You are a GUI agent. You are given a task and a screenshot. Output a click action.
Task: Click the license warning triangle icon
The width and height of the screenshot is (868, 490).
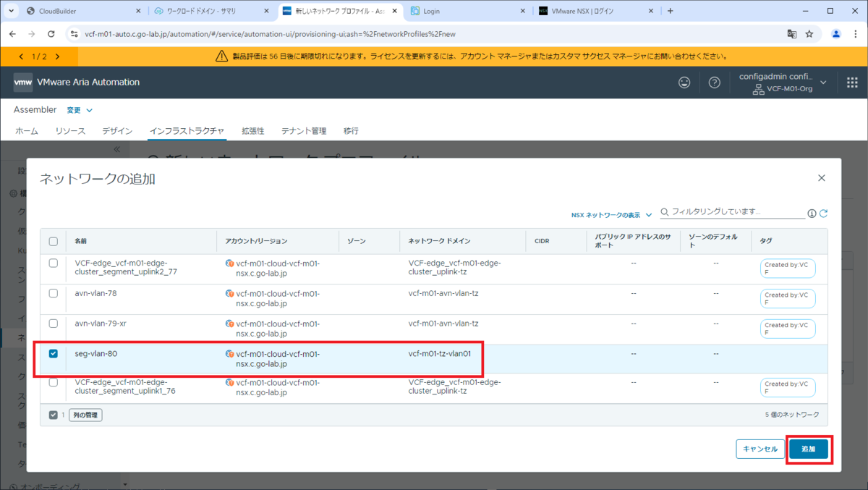pyautogui.click(x=222, y=56)
